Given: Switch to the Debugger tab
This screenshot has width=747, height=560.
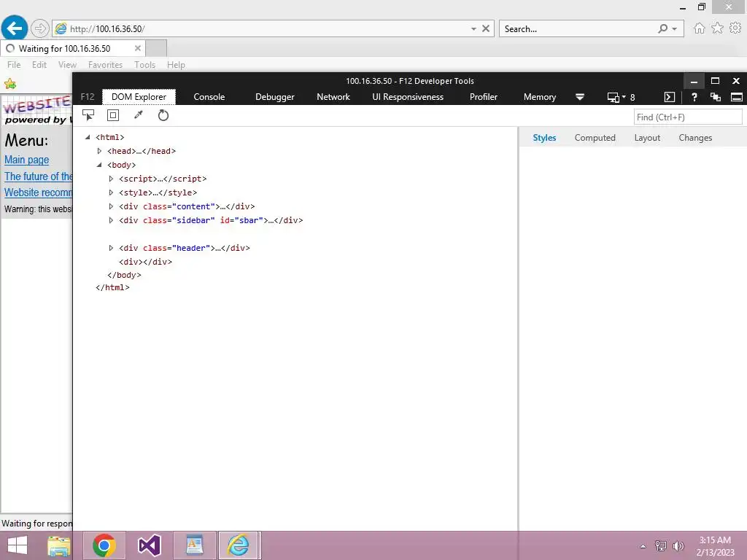Looking at the screenshot, I should pos(275,97).
